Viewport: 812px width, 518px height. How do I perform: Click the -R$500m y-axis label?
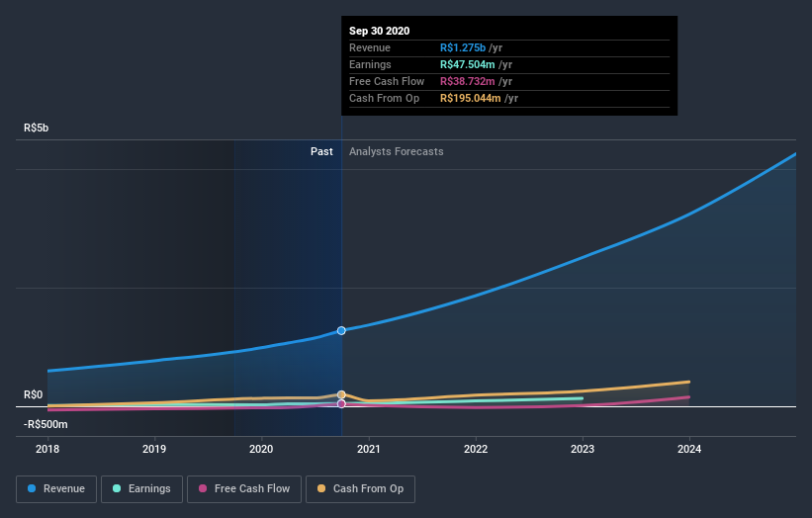point(45,425)
